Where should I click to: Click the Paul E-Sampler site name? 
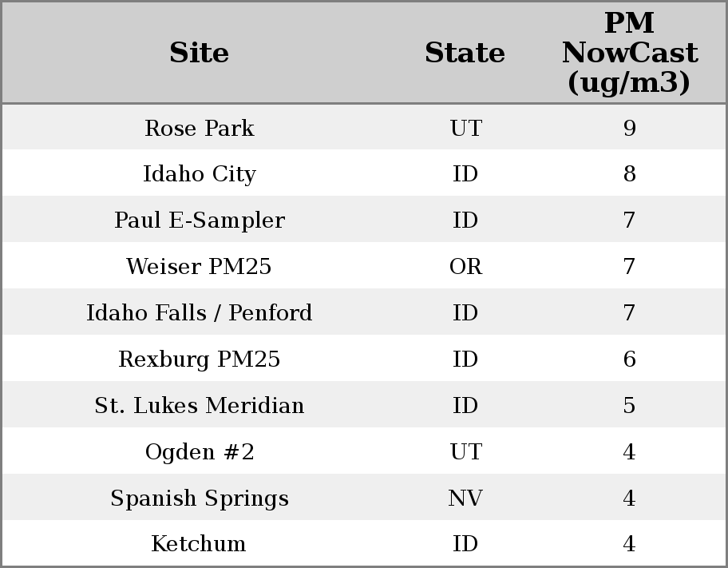click(x=199, y=220)
